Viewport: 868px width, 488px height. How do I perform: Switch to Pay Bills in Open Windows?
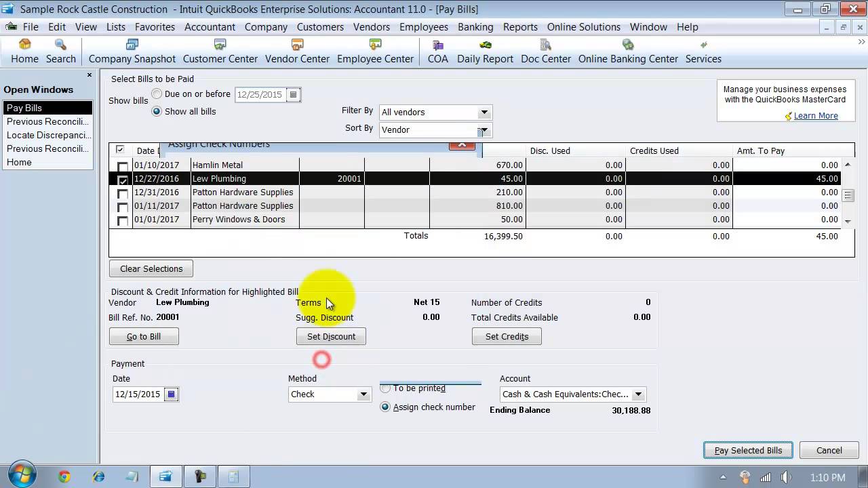(47, 108)
